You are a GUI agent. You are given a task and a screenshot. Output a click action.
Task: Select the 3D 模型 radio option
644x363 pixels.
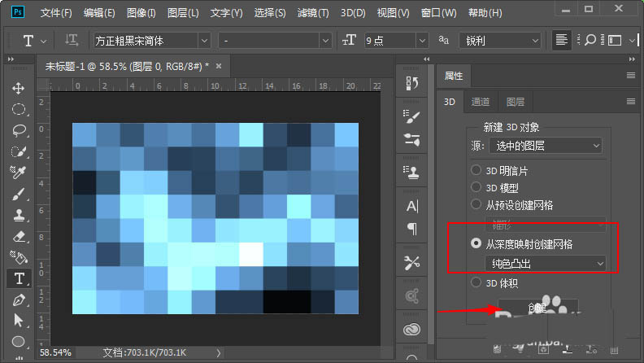pos(476,187)
